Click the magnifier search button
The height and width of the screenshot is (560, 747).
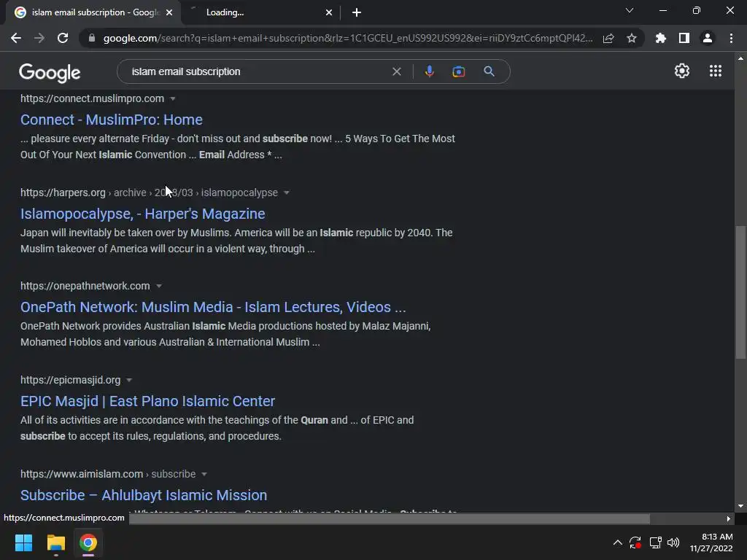(489, 71)
